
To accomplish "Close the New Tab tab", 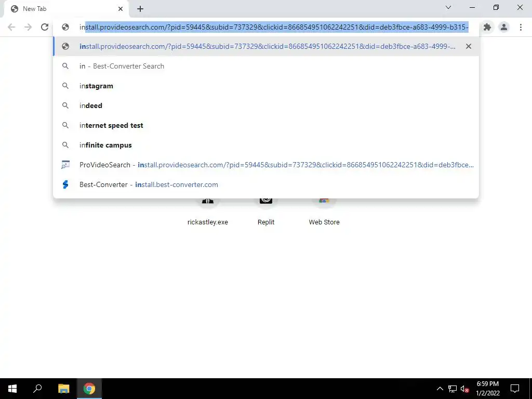I will [121, 9].
